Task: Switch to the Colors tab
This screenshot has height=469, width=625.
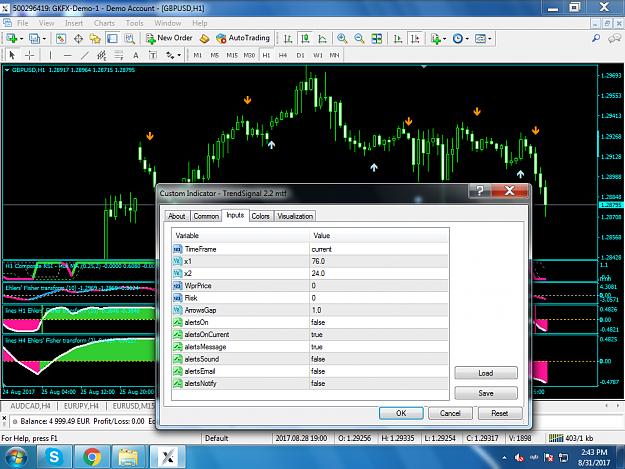Action: 260,216
